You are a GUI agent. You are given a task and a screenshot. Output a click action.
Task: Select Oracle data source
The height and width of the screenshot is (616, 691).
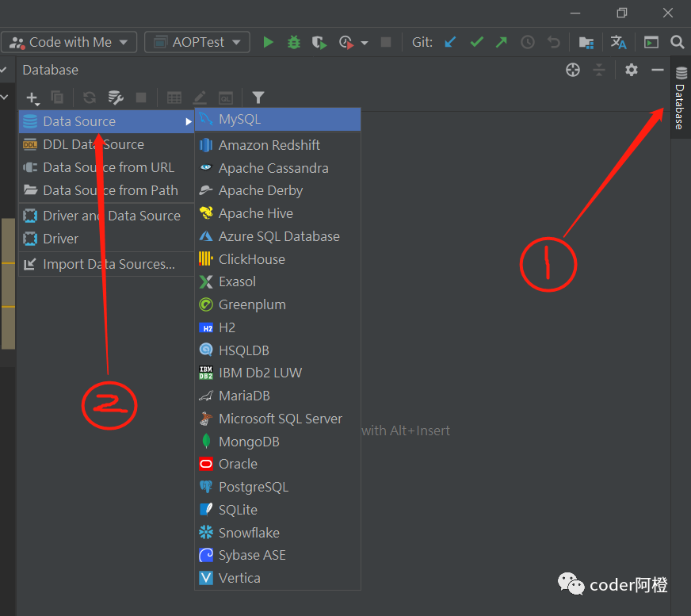[x=277, y=465]
